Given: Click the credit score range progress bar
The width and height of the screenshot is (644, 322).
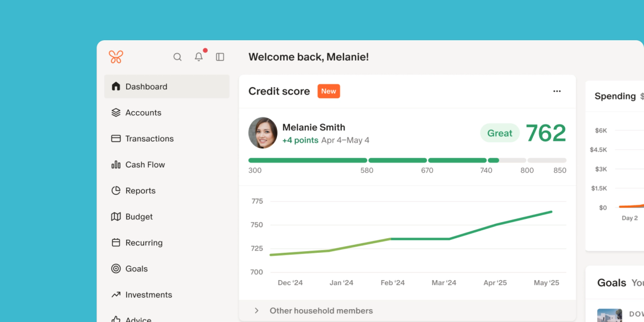Looking at the screenshot, I should (407, 160).
